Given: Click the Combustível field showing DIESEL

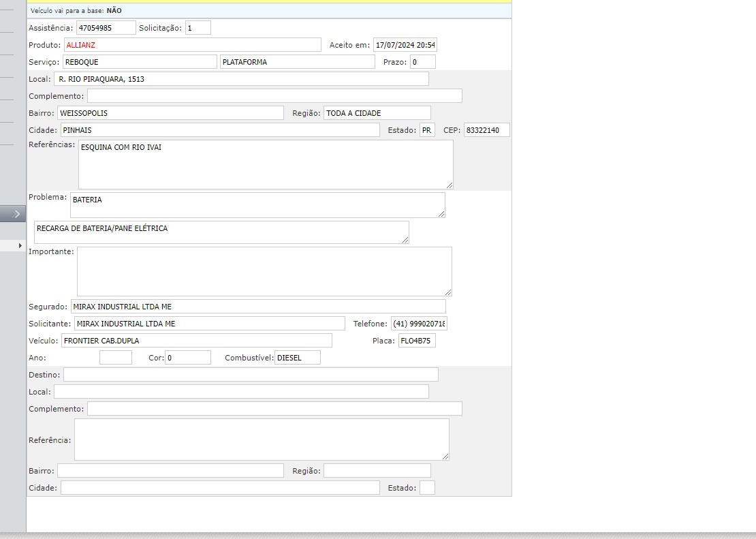Looking at the screenshot, I should 297,358.
